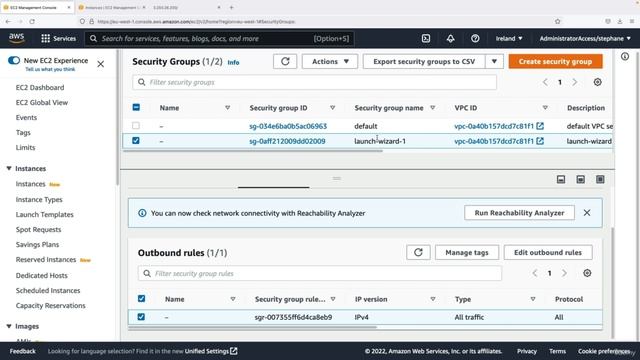Go to previous page of security groups
The width and height of the screenshot is (640, 360).
point(545,82)
